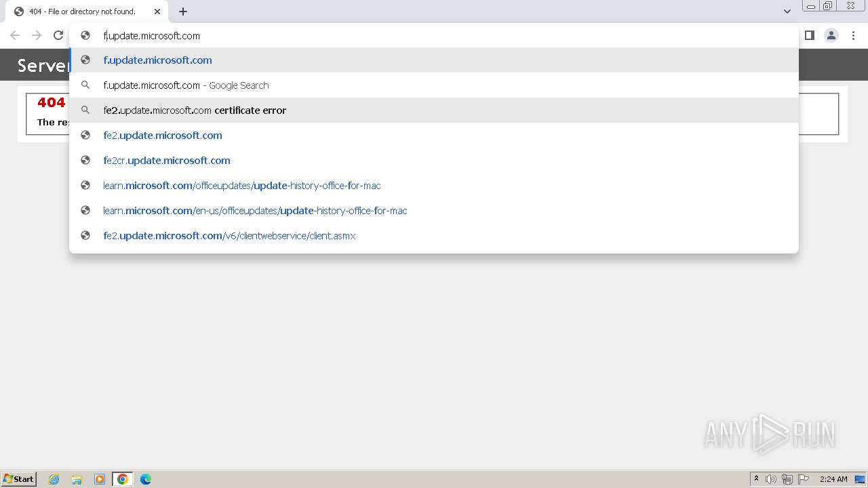Launch Microsoft Edge from the taskbar

tap(146, 479)
